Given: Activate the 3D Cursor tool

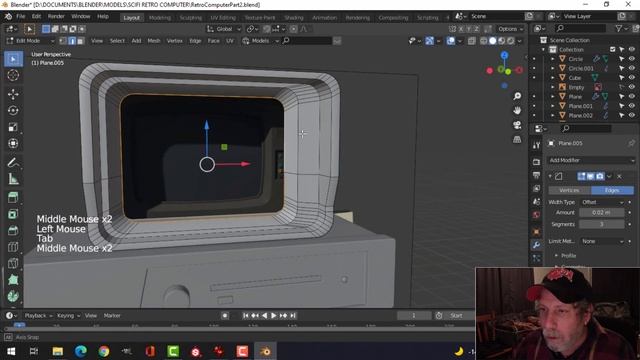Looking at the screenshot, I should 13,76.
